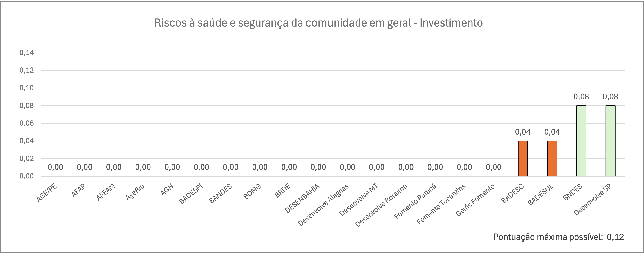Select the 0,14 value on the vertical axis
The width and height of the screenshot is (644, 253).
click(x=27, y=53)
